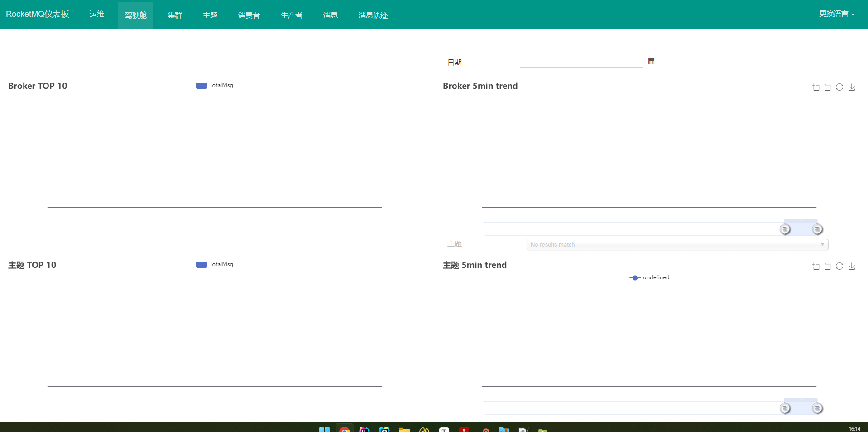Open the Windows Start button in taskbar
The height and width of the screenshot is (432, 868).
[x=324, y=429]
